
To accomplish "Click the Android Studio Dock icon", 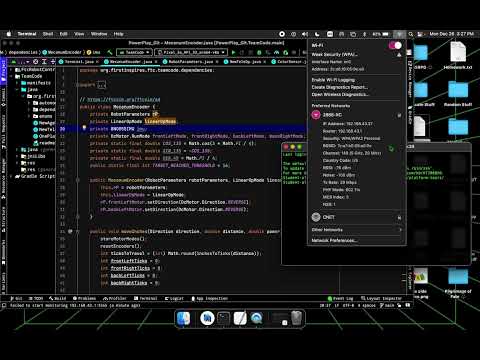I will coord(207,319).
